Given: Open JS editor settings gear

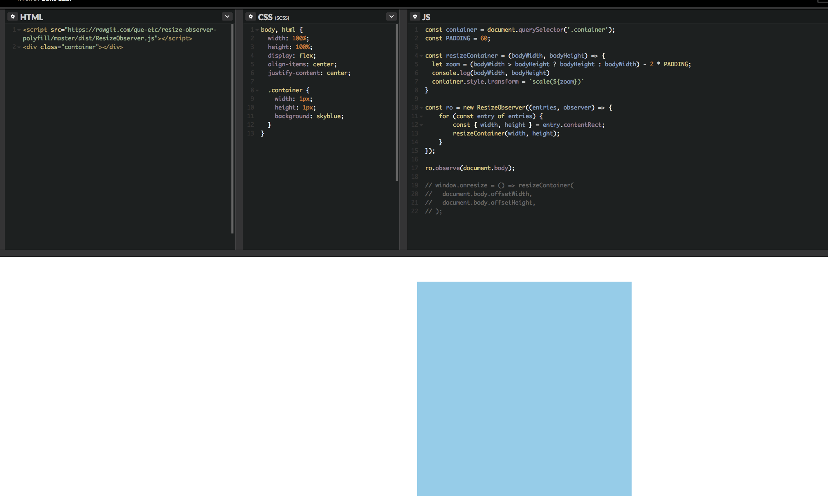Looking at the screenshot, I should (415, 16).
